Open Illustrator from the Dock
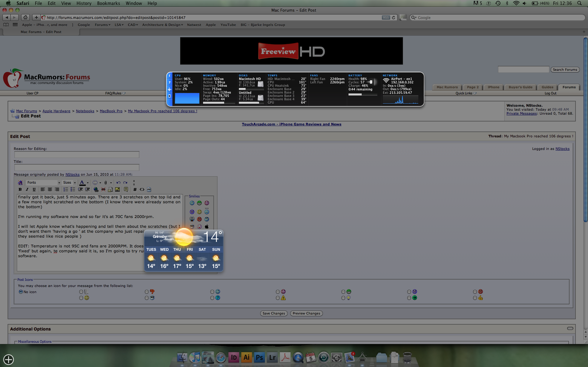Image resolution: width=588 pixels, height=367 pixels. [247, 357]
